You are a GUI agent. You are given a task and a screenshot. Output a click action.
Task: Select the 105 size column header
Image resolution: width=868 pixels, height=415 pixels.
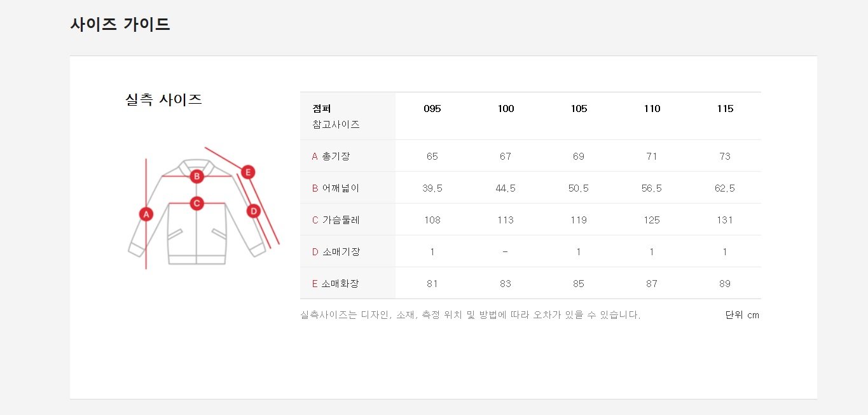click(579, 109)
